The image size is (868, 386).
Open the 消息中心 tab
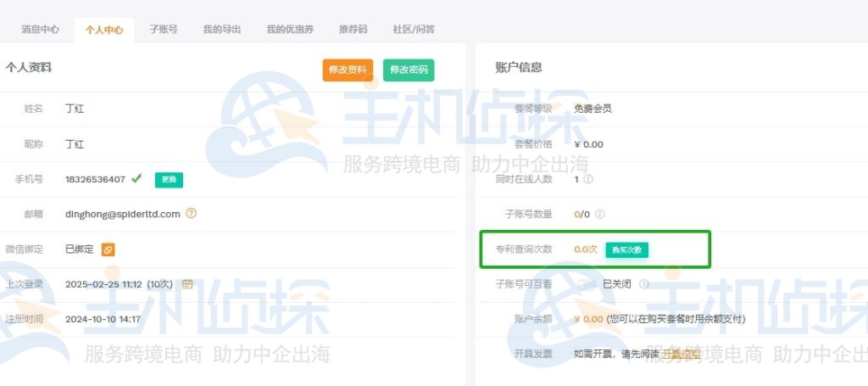(40, 30)
